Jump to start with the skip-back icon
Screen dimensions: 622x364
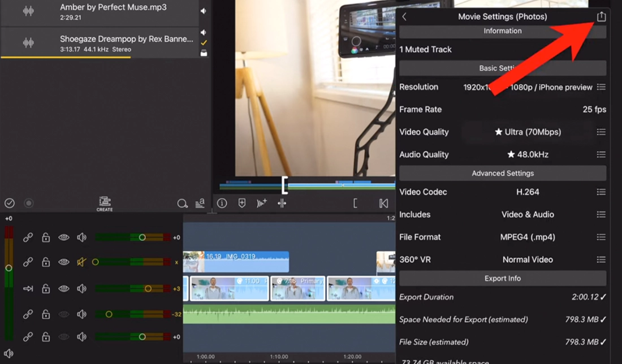[383, 203]
